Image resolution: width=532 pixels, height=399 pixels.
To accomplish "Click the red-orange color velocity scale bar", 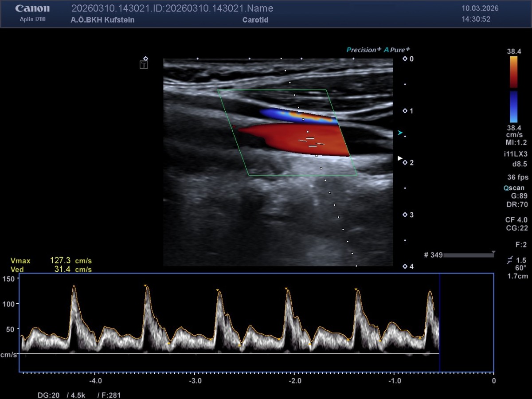I will tap(513, 72).
